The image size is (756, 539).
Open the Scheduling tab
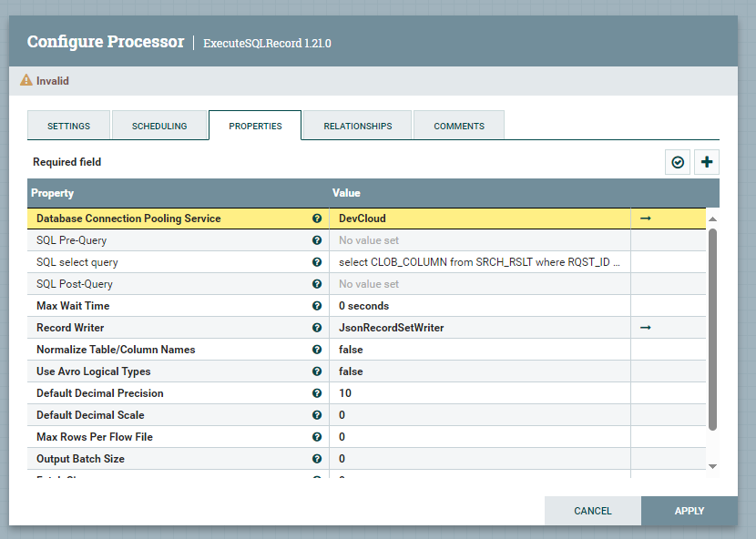pos(159,126)
